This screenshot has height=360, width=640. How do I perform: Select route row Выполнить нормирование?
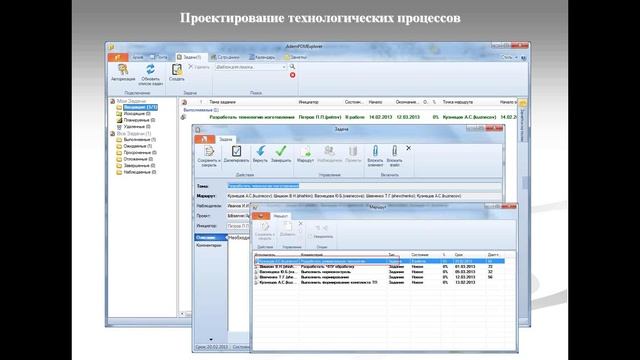[379, 277]
